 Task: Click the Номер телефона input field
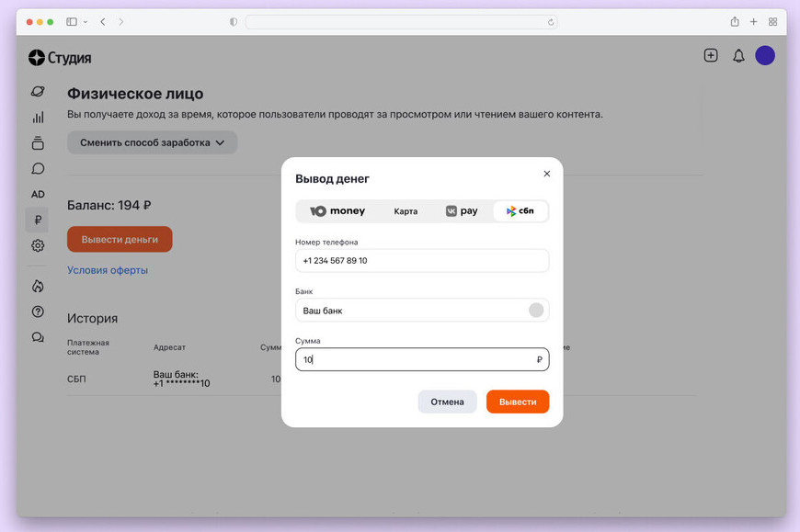tap(422, 261)
